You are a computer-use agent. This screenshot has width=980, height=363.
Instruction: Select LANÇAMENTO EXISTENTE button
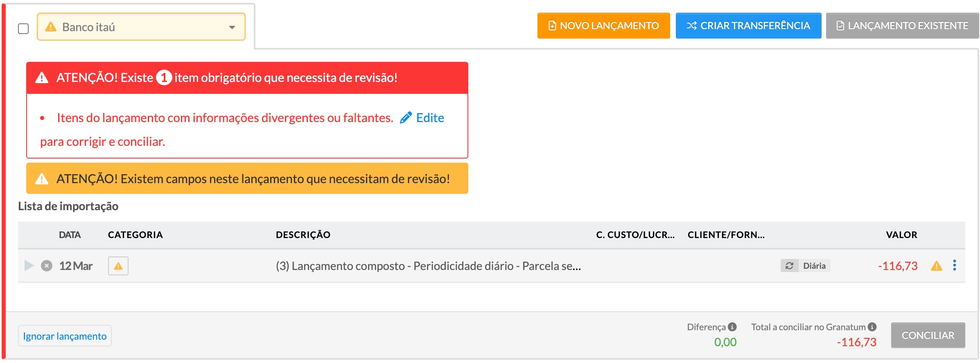coord(902,25)
